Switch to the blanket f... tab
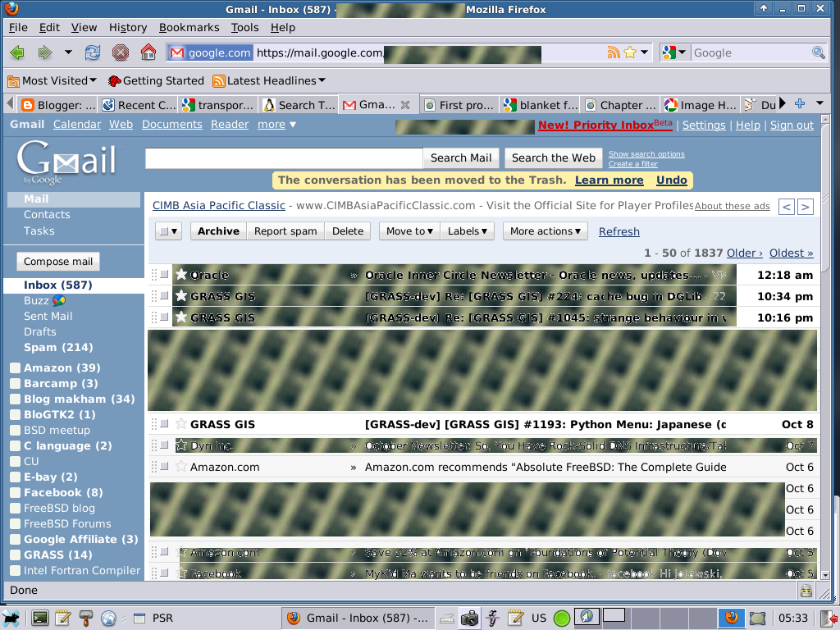Image resolution: width=840 pixels, height=630 pixels. click(540, 105)
